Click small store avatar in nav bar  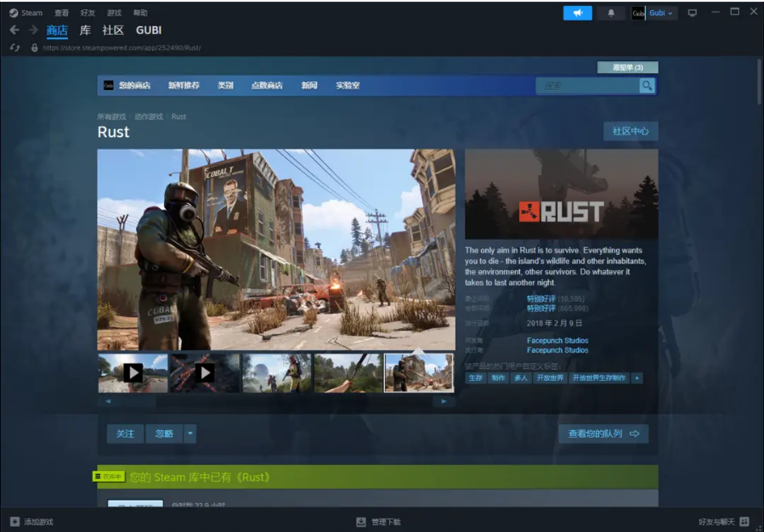coord(109,85)
